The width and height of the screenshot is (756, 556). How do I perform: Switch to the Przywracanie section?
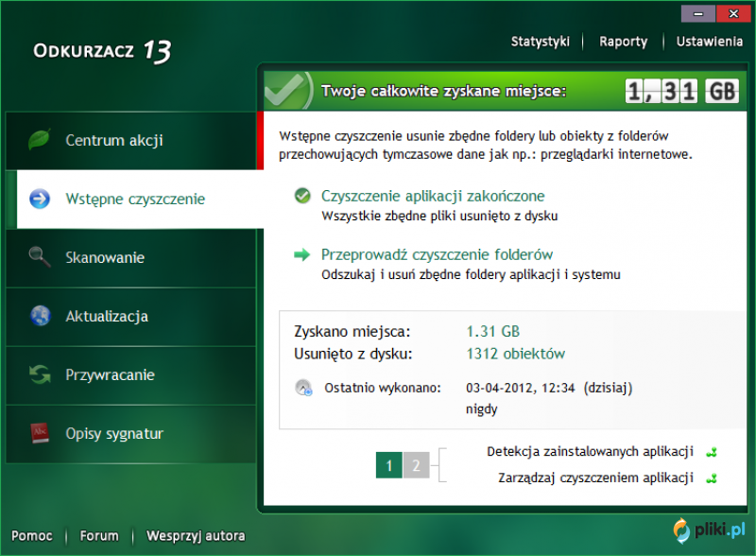pyautogui.click(x=131, y=375)
